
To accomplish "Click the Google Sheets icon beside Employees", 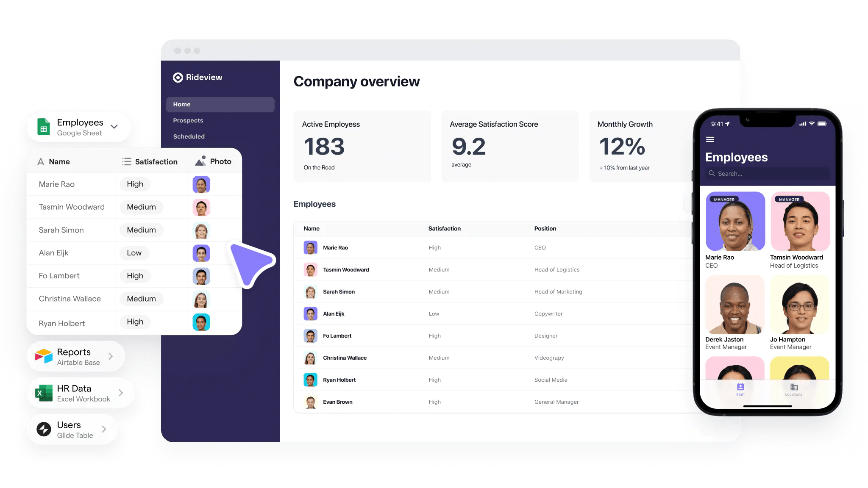I will [x=44, y=127].
